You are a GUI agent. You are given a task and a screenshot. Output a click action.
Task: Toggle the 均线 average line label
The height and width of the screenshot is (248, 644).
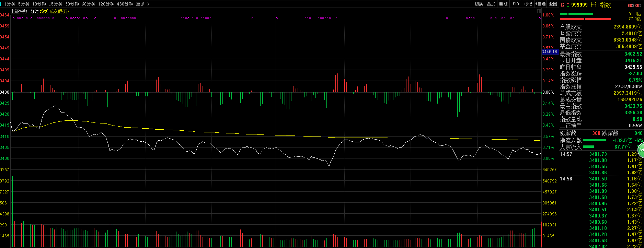pyautogui.click(x=44, y=11)
